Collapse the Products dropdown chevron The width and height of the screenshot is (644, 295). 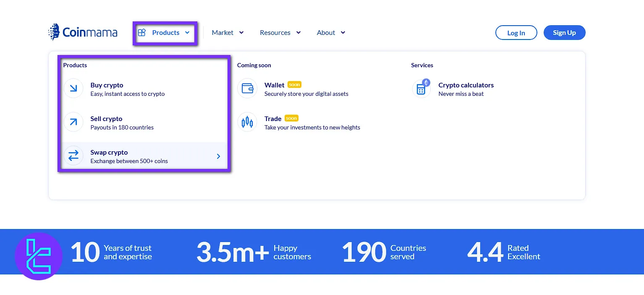click(x=187, y=32)
